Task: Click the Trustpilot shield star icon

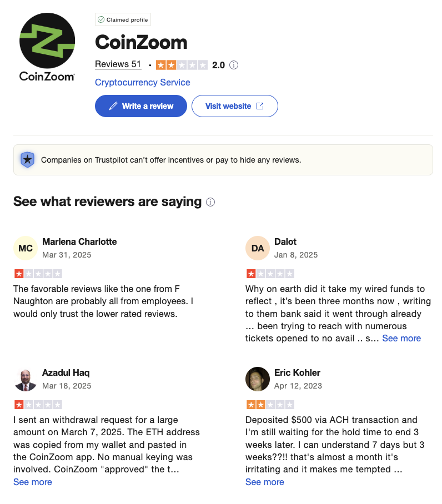Action: [x=27, y=160]
